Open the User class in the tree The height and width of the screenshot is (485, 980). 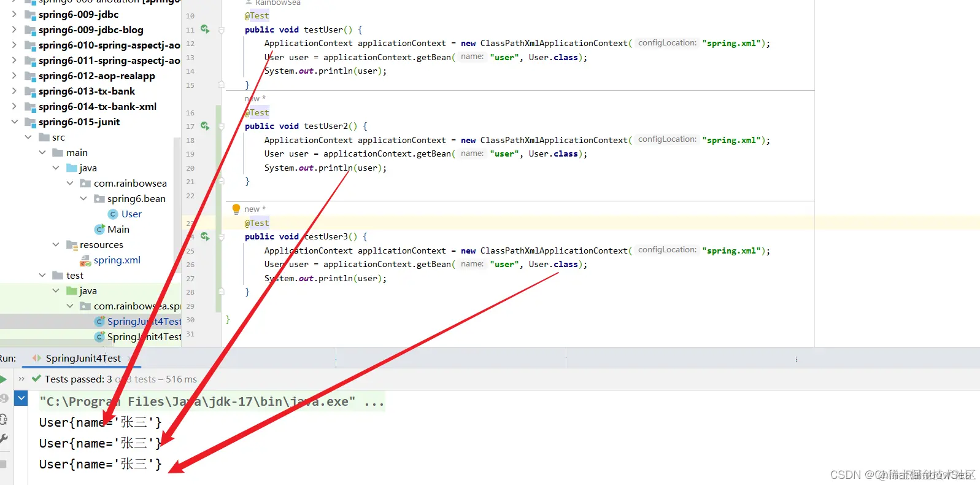point(131,214)
